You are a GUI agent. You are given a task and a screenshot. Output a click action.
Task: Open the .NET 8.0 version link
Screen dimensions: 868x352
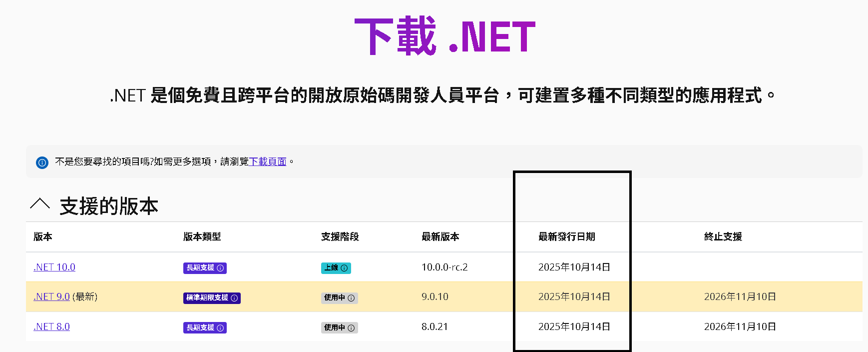tap(51, 326)
